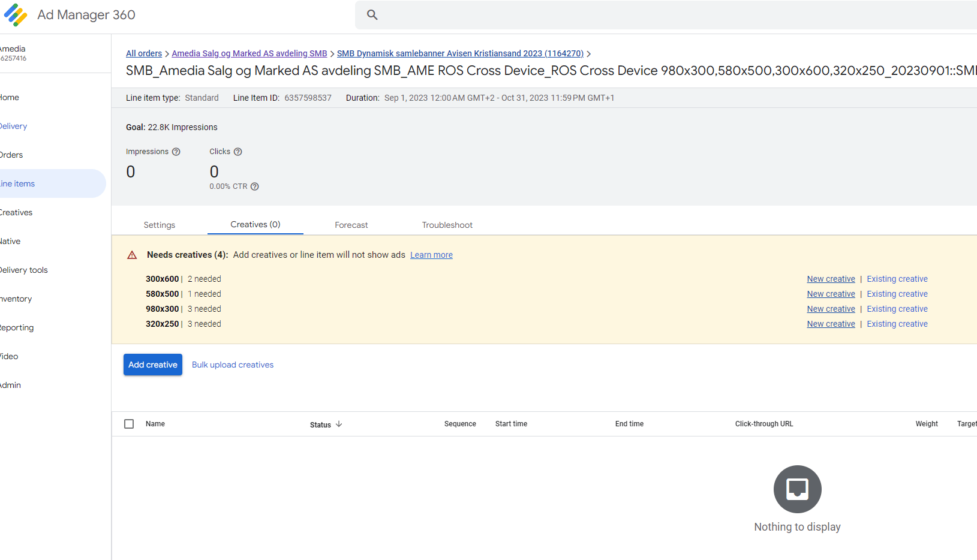Select the Creatives (0) tab

(x=255, y=224)
